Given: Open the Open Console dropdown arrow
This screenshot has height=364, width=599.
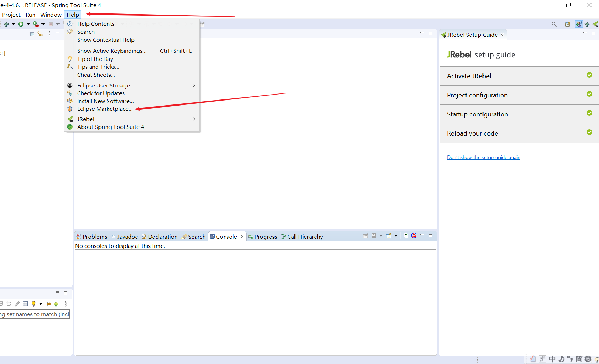Looking at the screenshot, I should pos(396,235).
